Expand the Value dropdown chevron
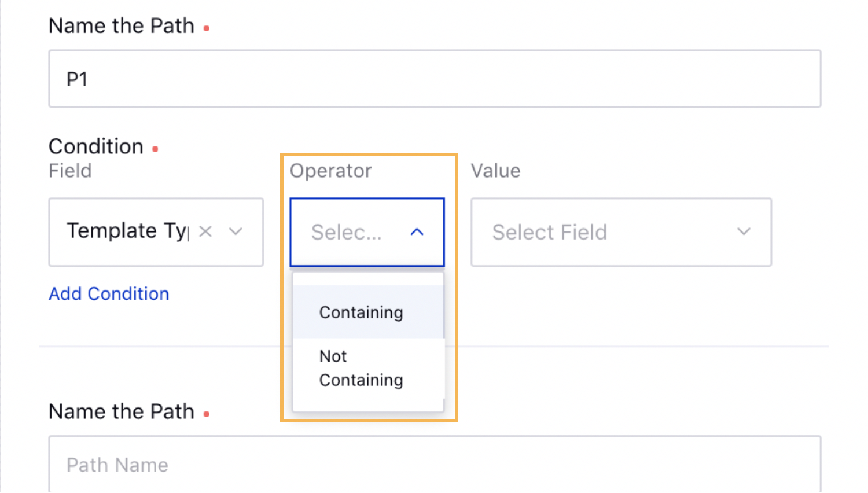Image resolution: width=868 pixels, height=493 pixels. point(744,232)
